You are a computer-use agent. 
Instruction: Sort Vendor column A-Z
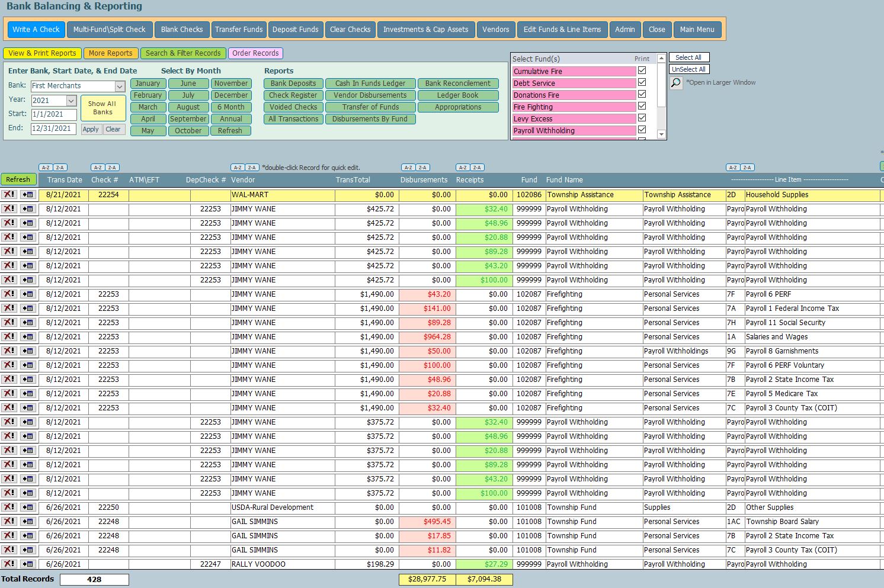pos(238,168)
